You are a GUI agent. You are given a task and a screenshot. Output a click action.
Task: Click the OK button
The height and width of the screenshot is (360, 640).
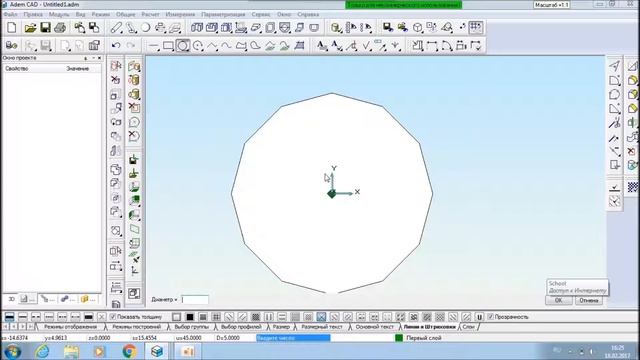pos(558,300)
